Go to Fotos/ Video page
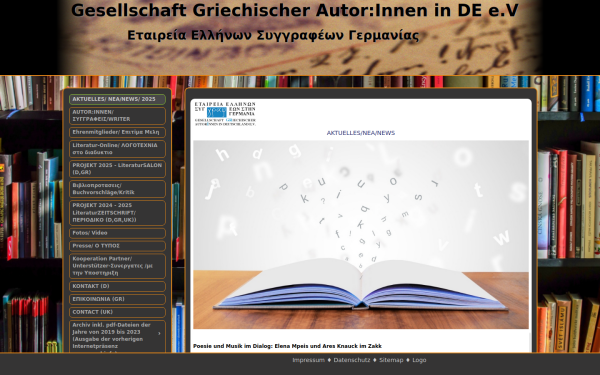The width and height of the screenshot is (600, 375). (x=117, y=233)
